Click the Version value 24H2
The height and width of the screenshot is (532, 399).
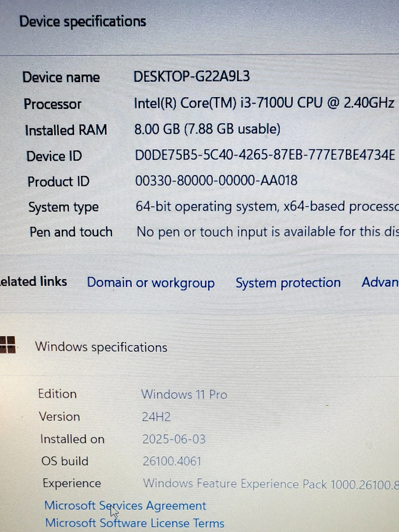pyautogui.click(x=156, y=417)
